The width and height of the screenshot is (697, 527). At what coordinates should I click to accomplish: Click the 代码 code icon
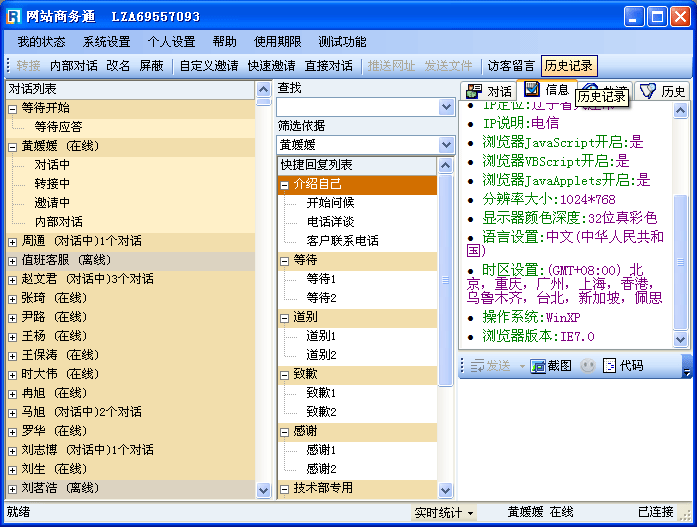(x=609, y=366)
